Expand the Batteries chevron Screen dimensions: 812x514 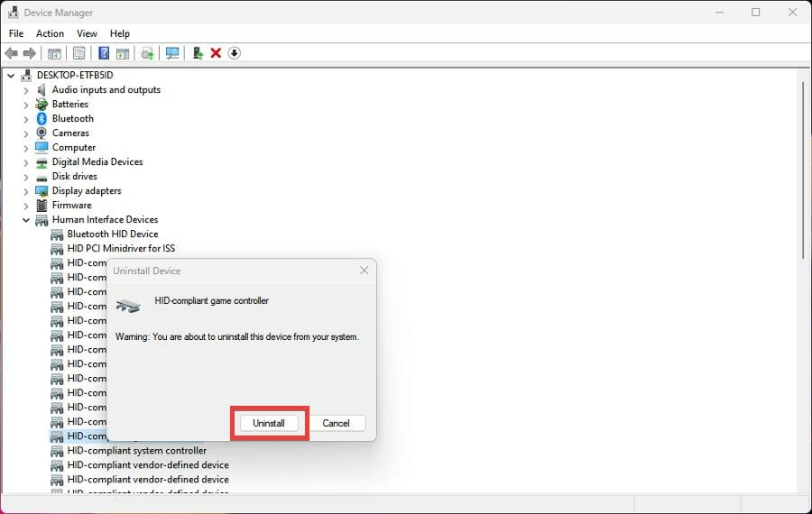click(26, 105)
